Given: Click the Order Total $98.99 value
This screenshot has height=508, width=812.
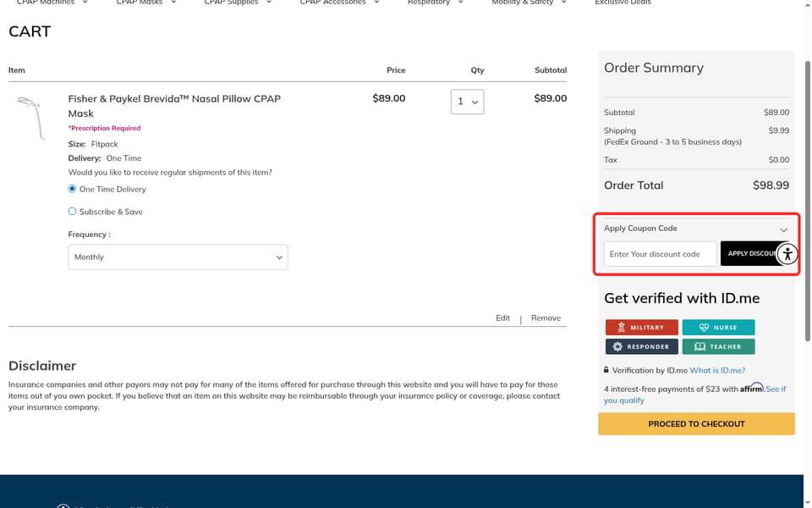Looking at the screenshot, I should point(771,185).
